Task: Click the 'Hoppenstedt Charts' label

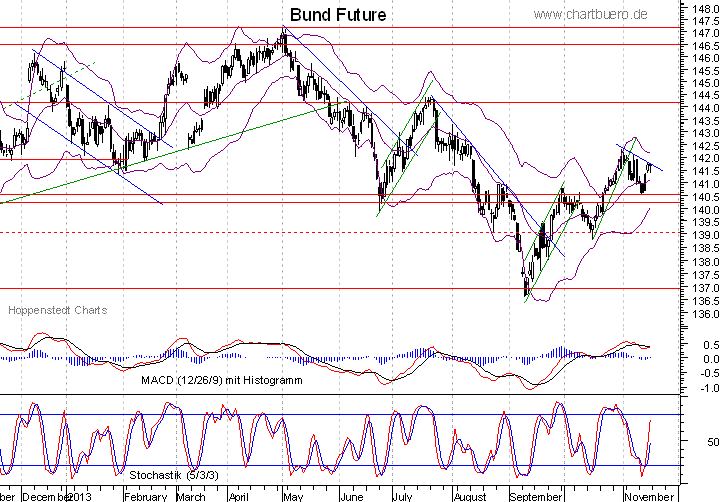Action: click(x=58, y=310)
